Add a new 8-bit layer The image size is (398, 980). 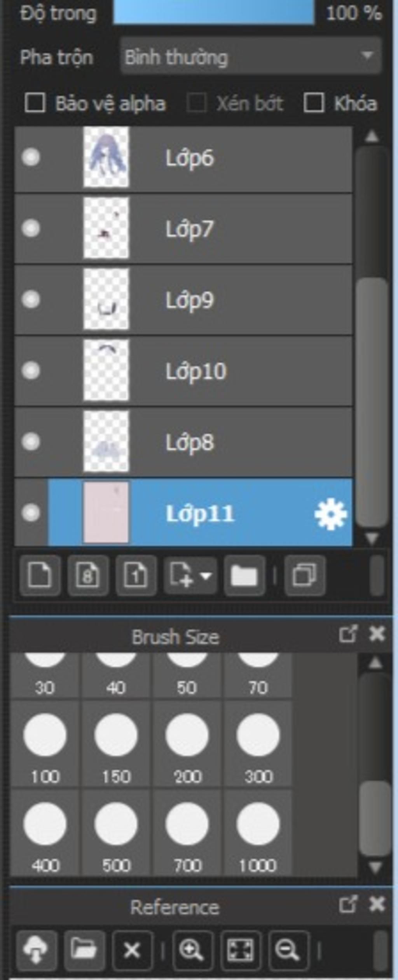pos(88,575)
